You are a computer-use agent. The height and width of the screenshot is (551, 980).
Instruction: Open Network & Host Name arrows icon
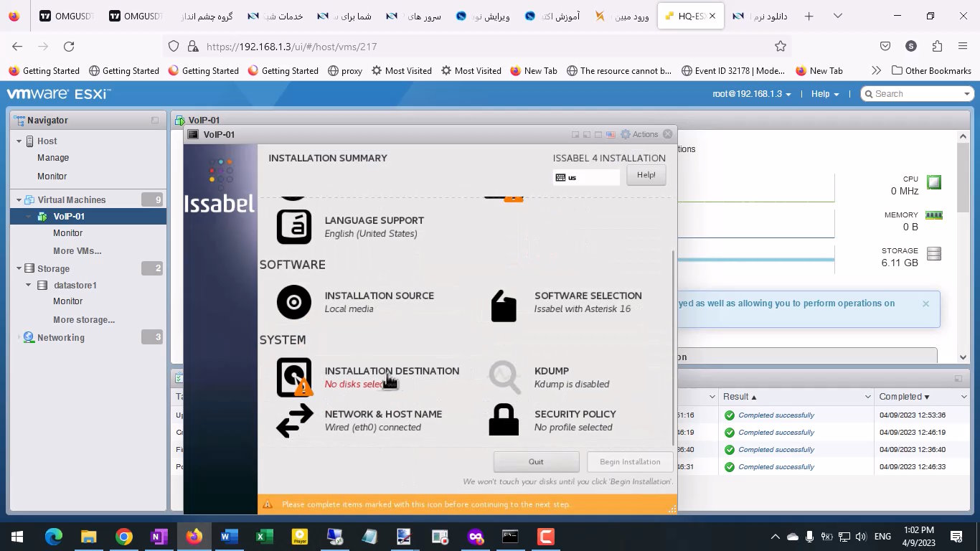(x=294, y=420)
